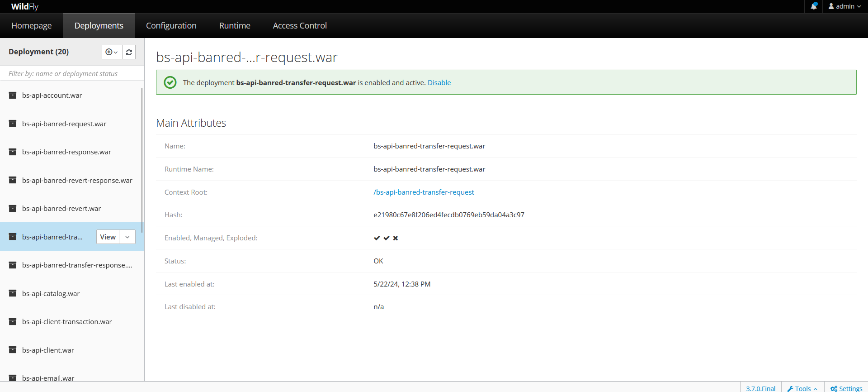Go to the Runtime tab
Image resolution: width=868 pixels, height=392 pixels.
pyautogui.click(x=235, y=26)
